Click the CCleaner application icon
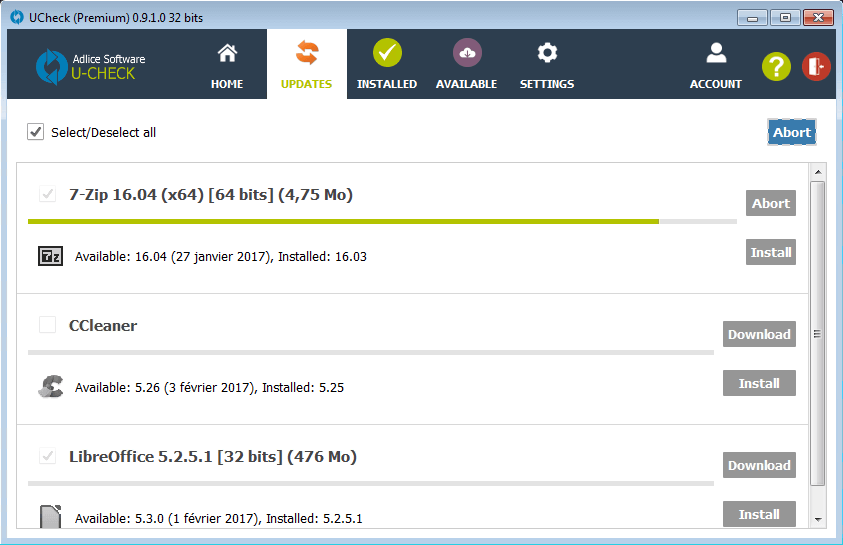This screenshot has width=843, height=545. pos(50,387)
